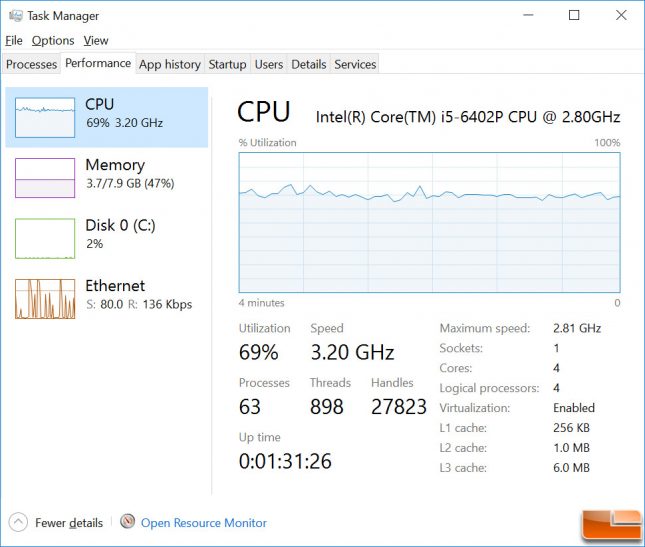Minimize the Task Manager window
The image size is (645, 547).
pos(528,16)
